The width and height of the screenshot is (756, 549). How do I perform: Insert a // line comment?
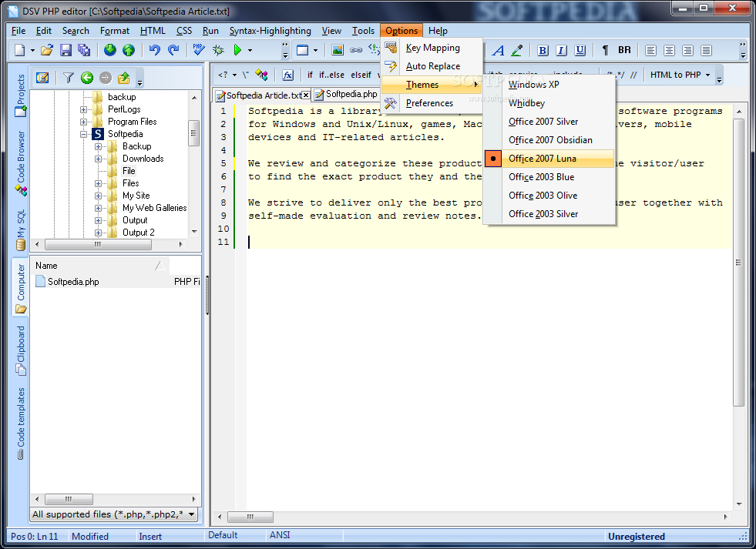pyautogui.click(x=633, y=75)
